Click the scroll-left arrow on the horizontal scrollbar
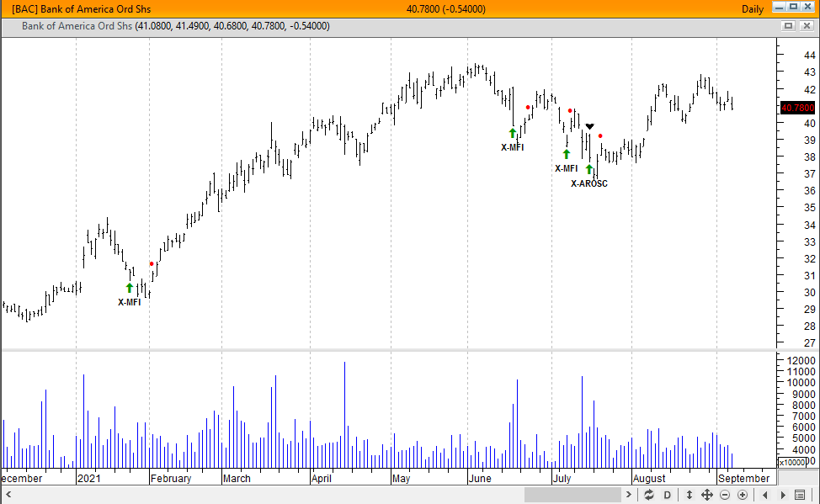Image resolution: width=820 pixels, height=504 pixels. 8,495
